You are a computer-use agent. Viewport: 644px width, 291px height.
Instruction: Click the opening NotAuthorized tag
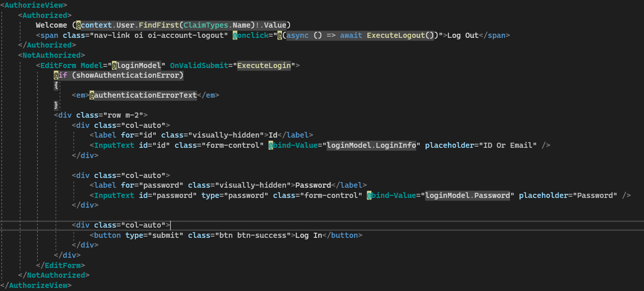52,55
